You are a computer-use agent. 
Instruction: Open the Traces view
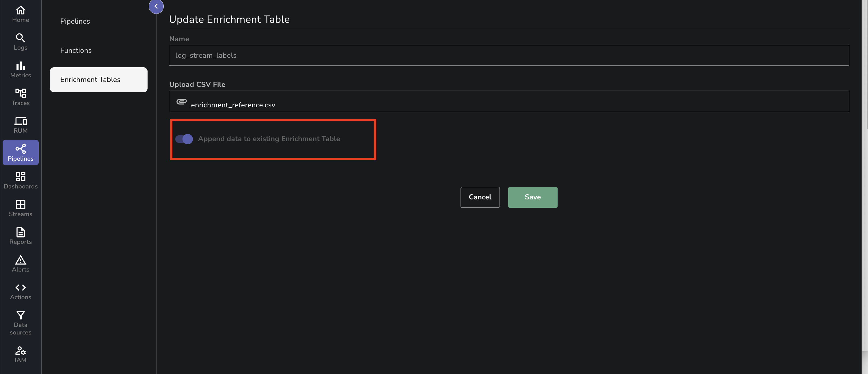coord(20,97)
